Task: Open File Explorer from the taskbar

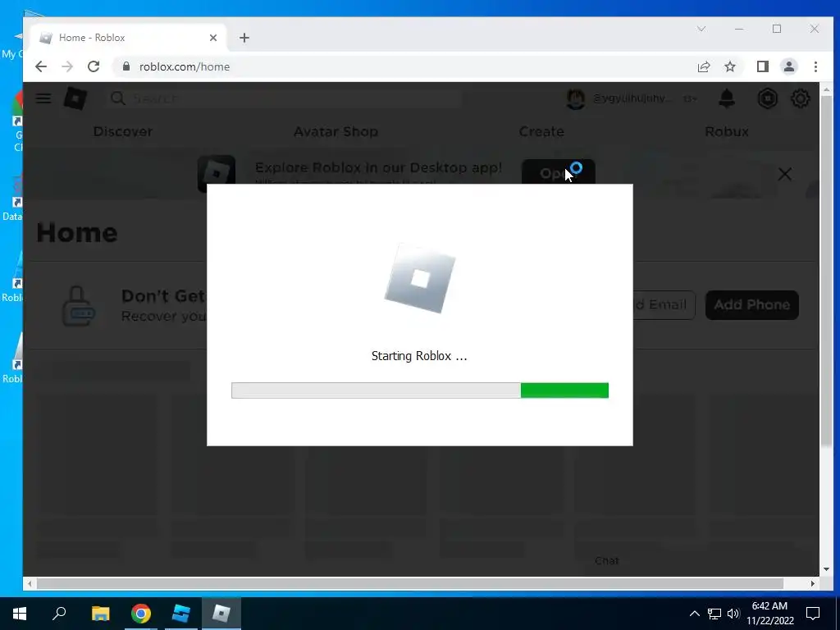Action: pyautogui.click(x=100, y=614)
